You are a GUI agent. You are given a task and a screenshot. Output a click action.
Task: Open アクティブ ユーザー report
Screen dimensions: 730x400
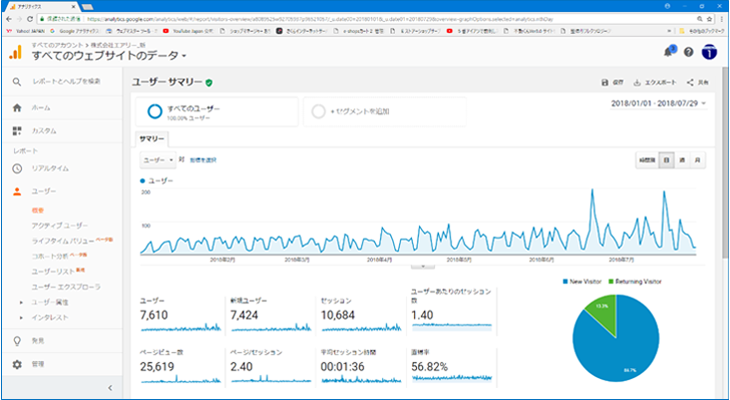tap(60, 225)
